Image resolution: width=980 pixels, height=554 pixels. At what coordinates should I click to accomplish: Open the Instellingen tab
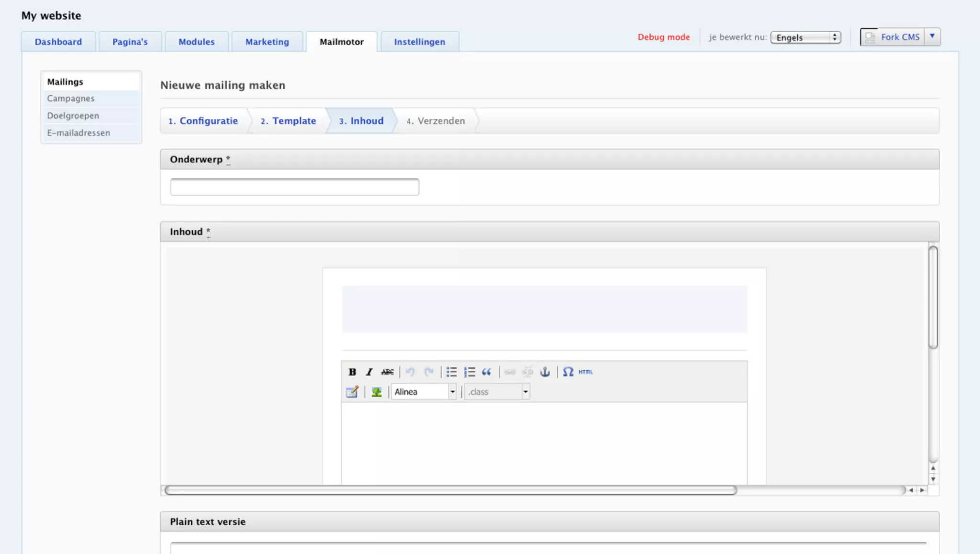pyautogui.click(x=419, y=42)
